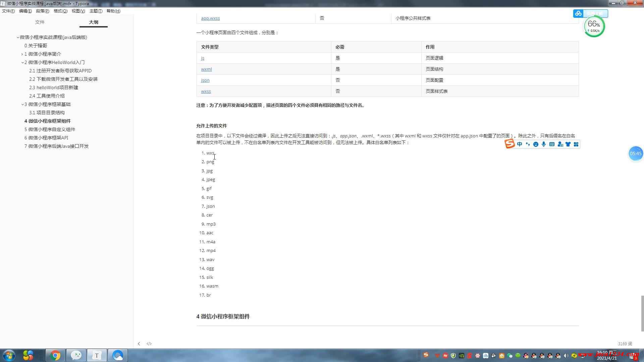Jump to 2.4 工具使用介绍
The image size is (644, 362).
click(47, 96)
